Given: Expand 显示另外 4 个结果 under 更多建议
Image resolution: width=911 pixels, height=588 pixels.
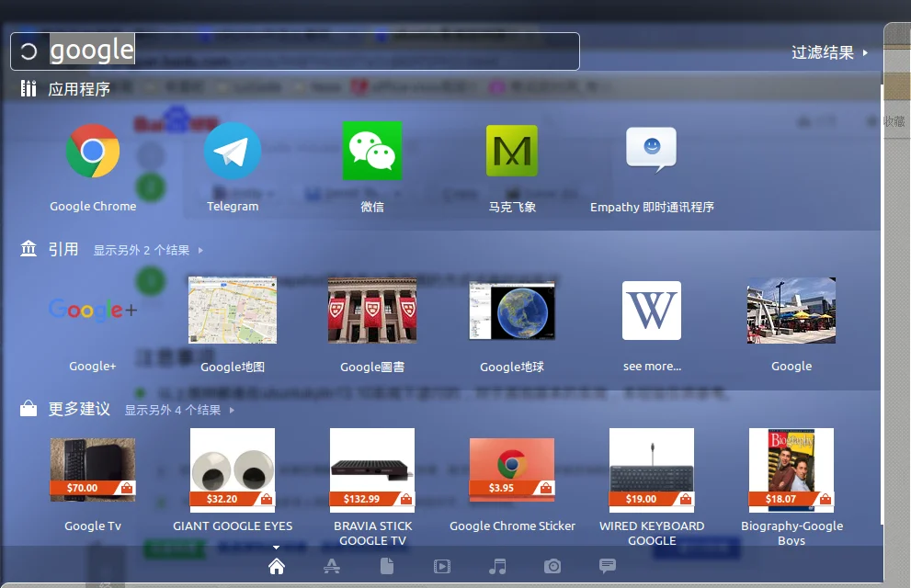Looking at the screenshot, I should (179, 411).
